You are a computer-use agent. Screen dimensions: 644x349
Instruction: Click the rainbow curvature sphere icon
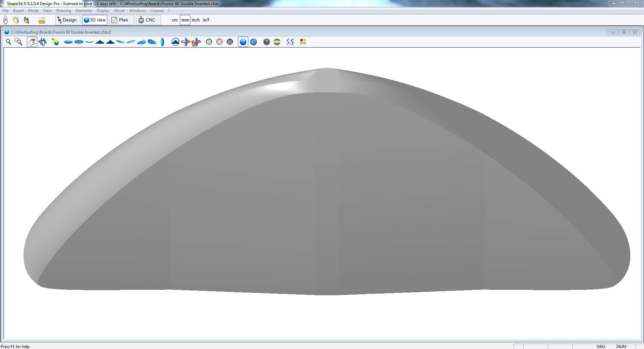click(x=277, y=42)
